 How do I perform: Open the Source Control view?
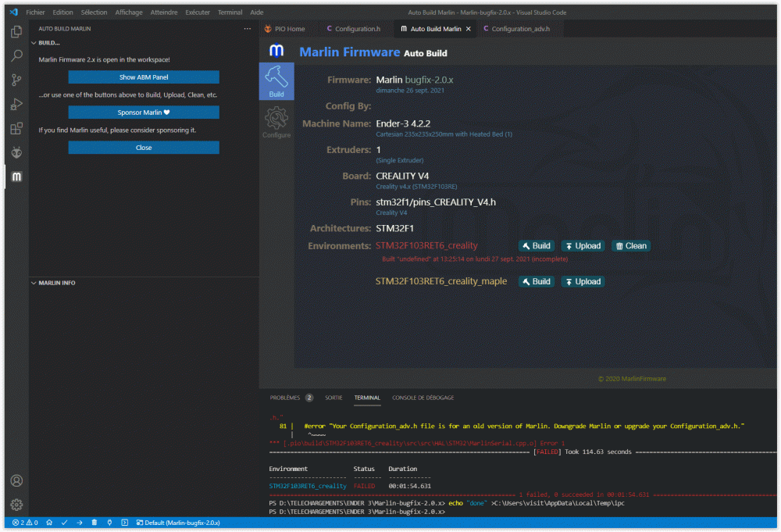point(16,80)
